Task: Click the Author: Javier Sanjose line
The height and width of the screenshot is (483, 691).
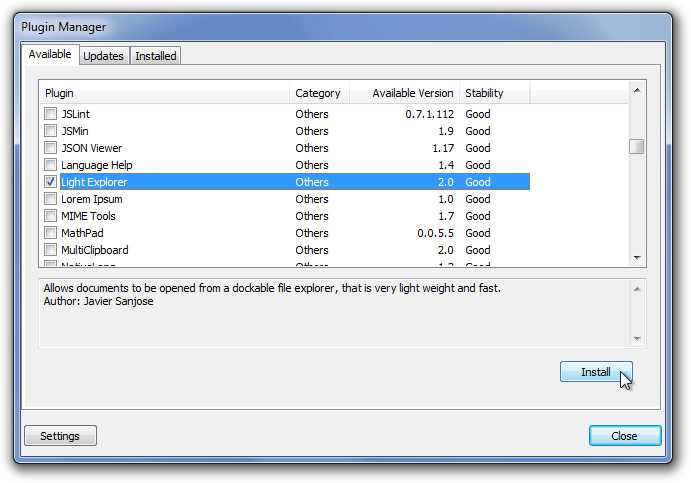Action: point(98,301)
